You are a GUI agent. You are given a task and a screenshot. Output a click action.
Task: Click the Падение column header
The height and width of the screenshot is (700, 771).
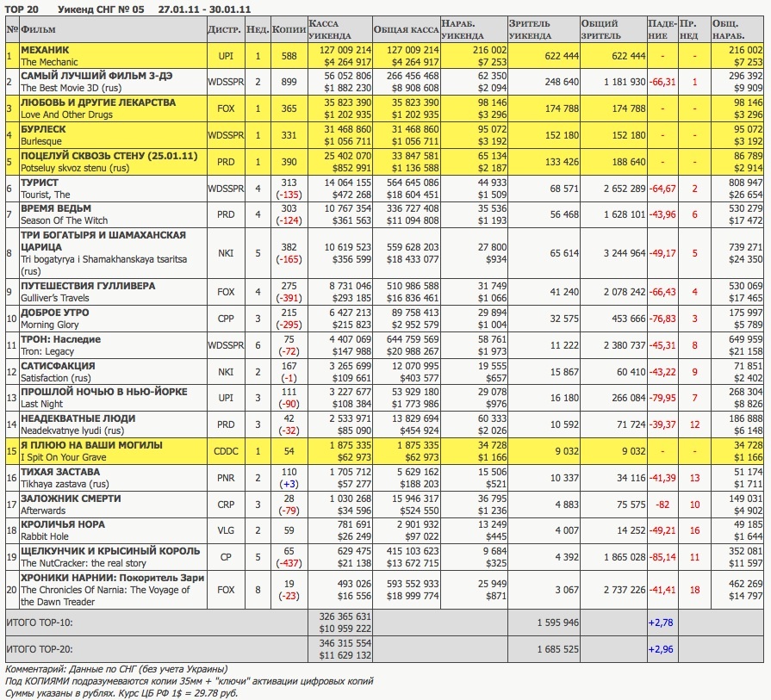click(x=662, y=29)
